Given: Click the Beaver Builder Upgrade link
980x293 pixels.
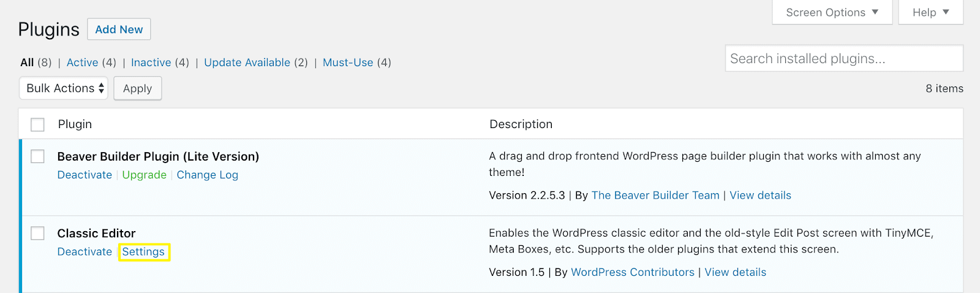Looking at the screenshot, I should tap(144, 175).
